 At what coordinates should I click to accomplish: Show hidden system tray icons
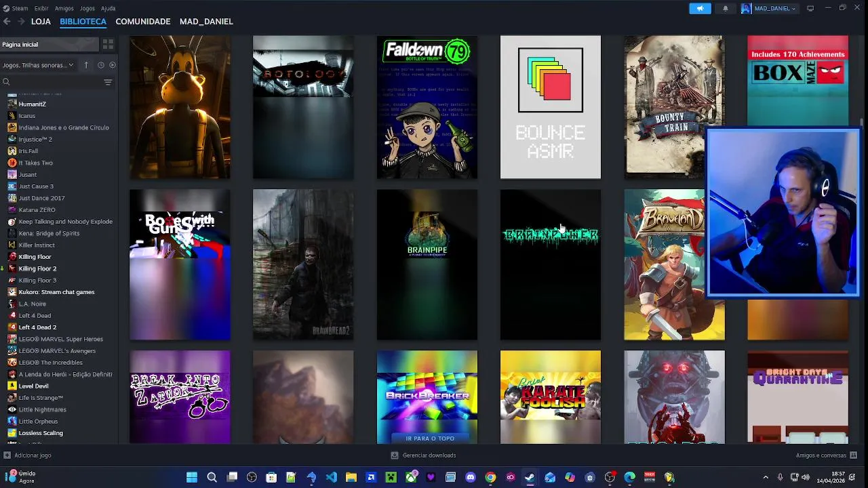[x=766, y=477]
